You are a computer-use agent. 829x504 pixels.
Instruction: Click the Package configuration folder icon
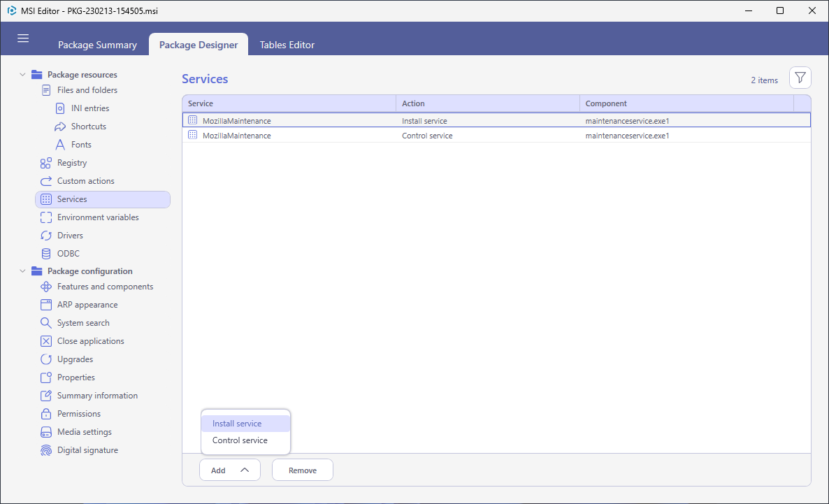coord(36,271)
